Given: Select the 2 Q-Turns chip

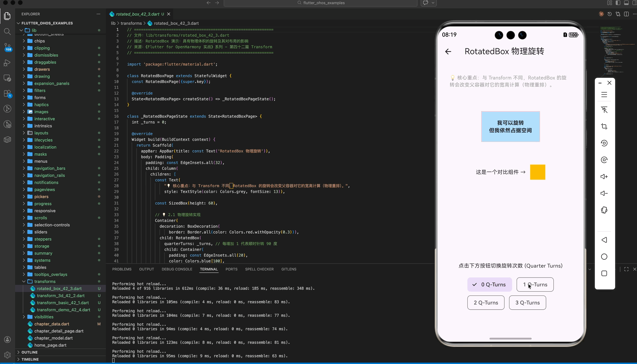Looking at the screenshot, I should (485, 303).
